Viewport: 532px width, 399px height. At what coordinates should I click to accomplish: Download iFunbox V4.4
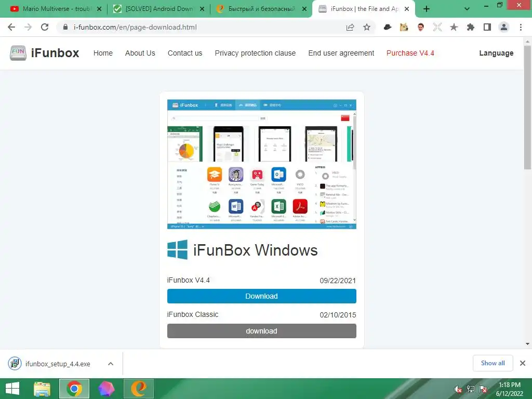coord(262,296)
